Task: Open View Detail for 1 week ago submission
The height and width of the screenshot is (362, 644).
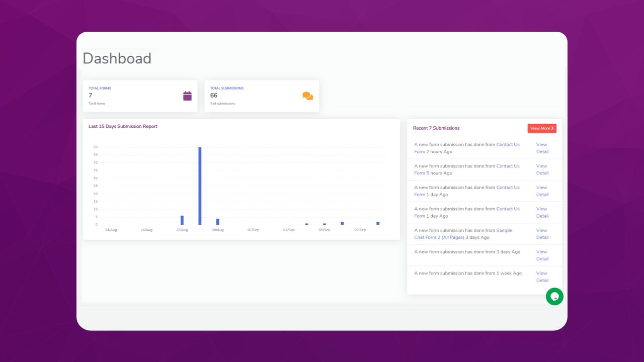Action: pyautogui.click(x=542, y=277)
